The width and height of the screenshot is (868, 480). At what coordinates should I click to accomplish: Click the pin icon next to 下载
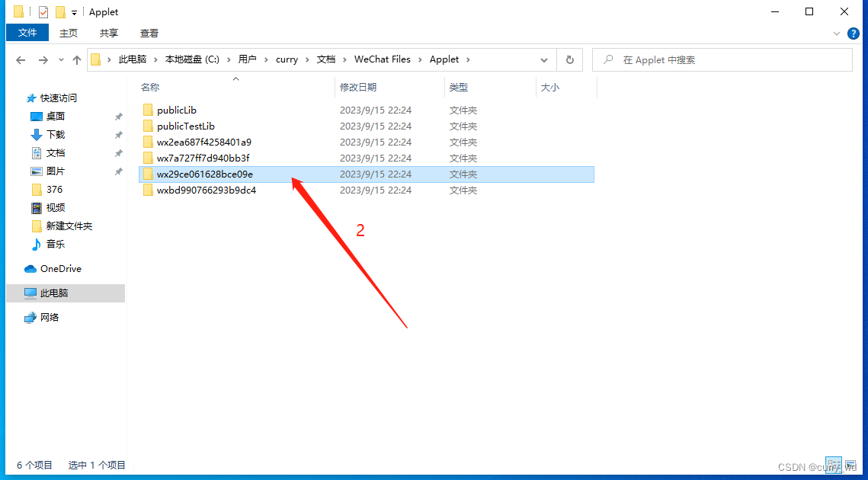[118, 135]
